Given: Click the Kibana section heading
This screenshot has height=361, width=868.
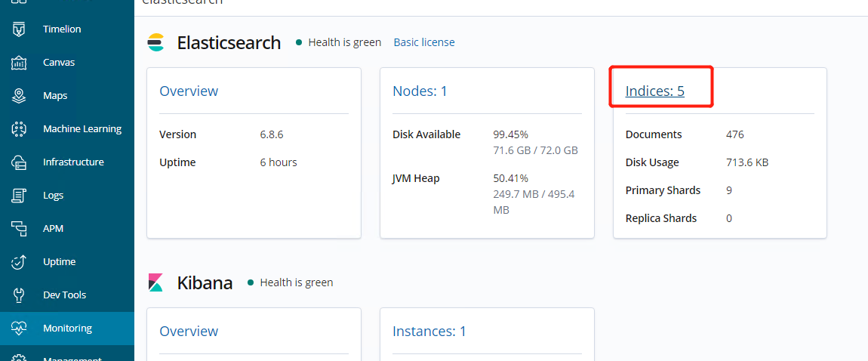Looking at the screenshot, I should [x=205, y=282].
